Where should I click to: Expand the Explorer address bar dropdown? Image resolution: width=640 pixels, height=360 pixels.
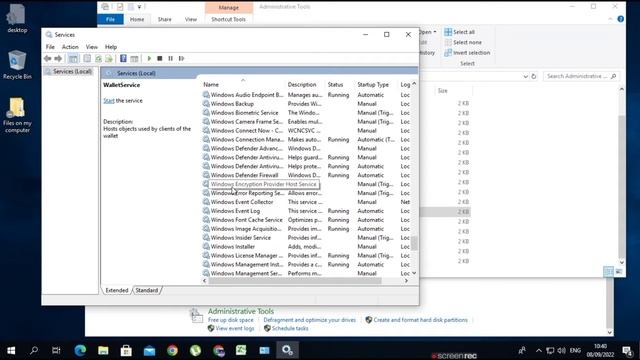[x=526, y=76]
